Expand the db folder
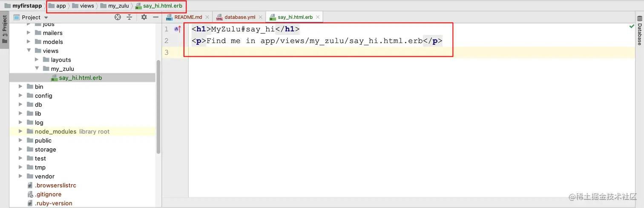The height and width of the screenshot is (208, 644). [20, 104]
